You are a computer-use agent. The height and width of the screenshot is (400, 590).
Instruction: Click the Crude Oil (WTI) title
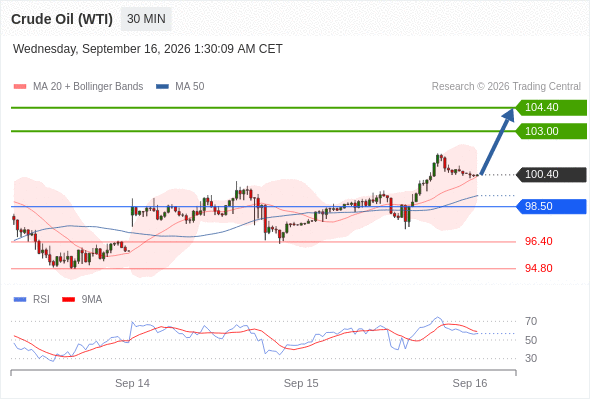[62, 19]
